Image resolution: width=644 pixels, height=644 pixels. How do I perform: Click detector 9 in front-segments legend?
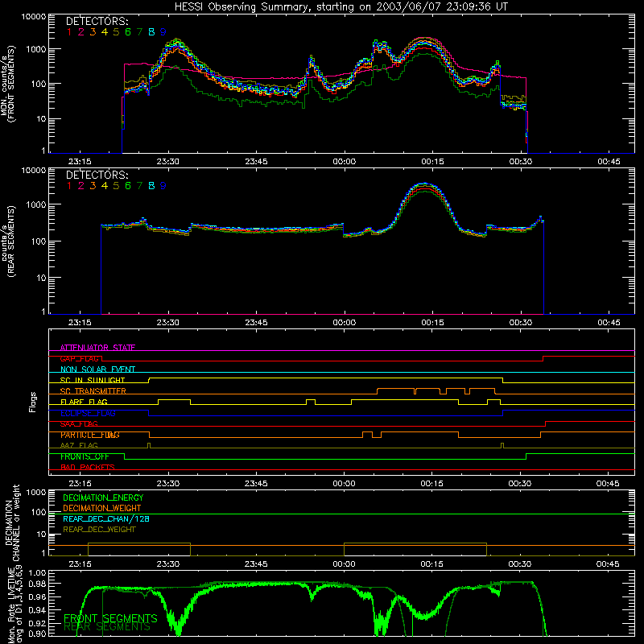(163, 32)
